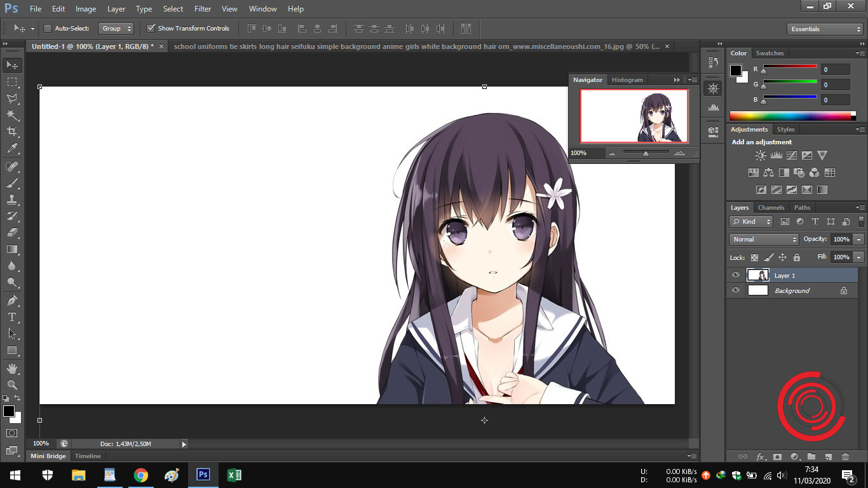The image size is (868, 488).
Task: Open the Opacity dropdown arrow
Action: pos(859,240)
